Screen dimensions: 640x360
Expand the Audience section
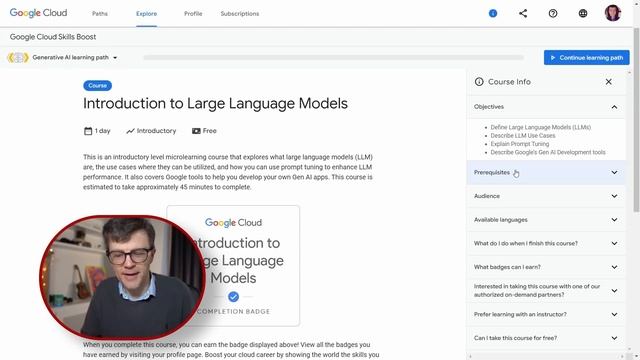[x=546, y=196]
